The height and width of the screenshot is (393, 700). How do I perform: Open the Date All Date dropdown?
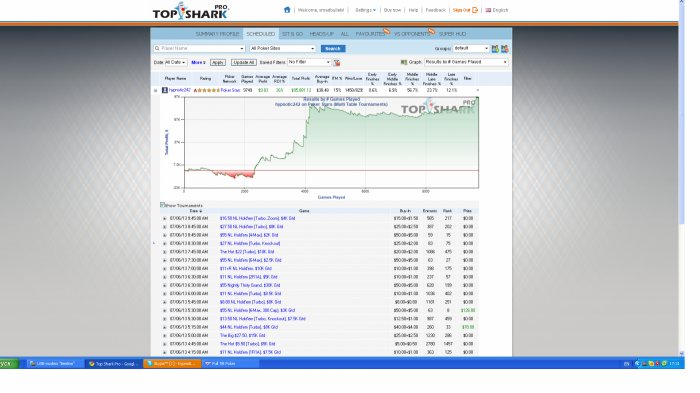click(175, 63)
